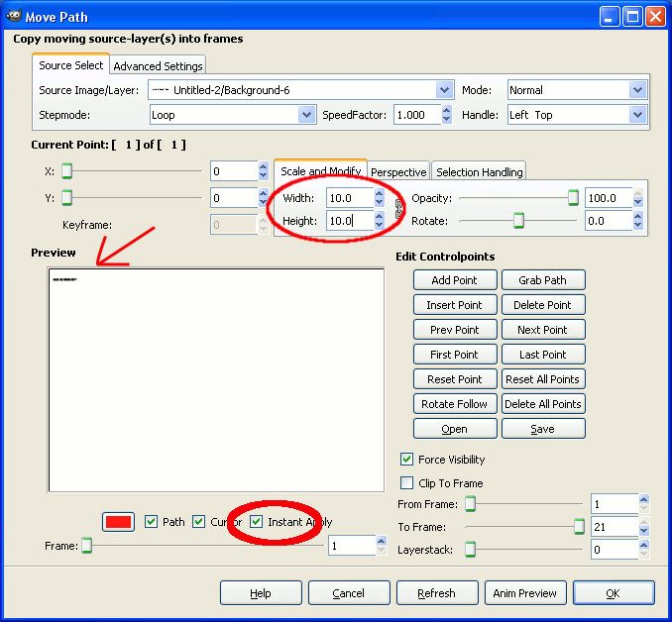Image resolution: width=672 pixels, height=622 pixels.
Task: Go to Prev Point
Action: (455, 330)
